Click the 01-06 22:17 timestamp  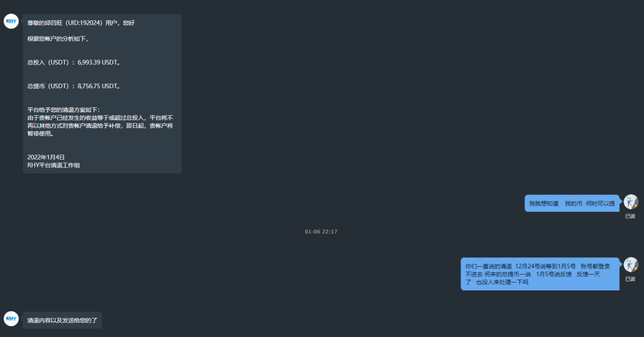click(321, 232)
